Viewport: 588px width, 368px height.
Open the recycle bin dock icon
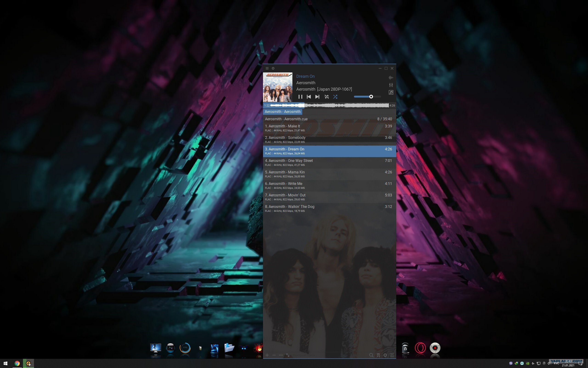pyautogui.click(x=405, y=348)
